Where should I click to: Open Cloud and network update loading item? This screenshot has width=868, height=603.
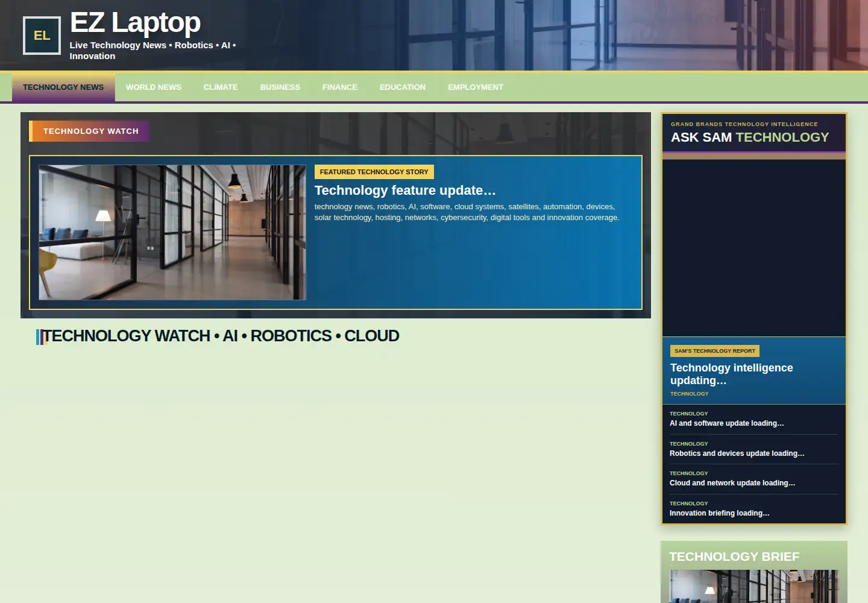pos(753,479)
